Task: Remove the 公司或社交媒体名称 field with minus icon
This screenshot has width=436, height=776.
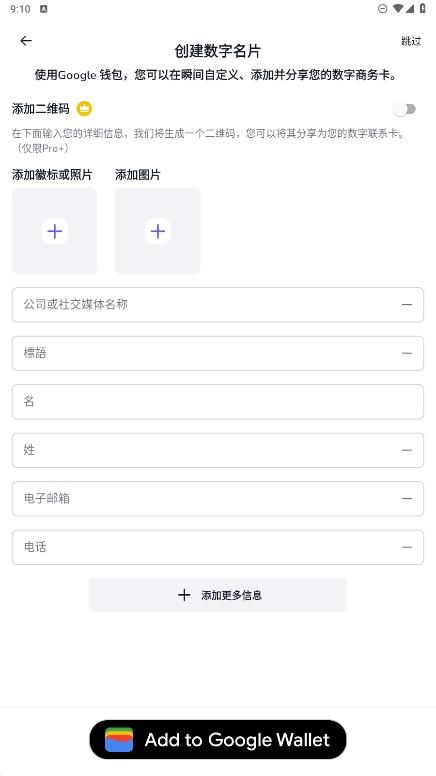Action: (x=407, y=304)
